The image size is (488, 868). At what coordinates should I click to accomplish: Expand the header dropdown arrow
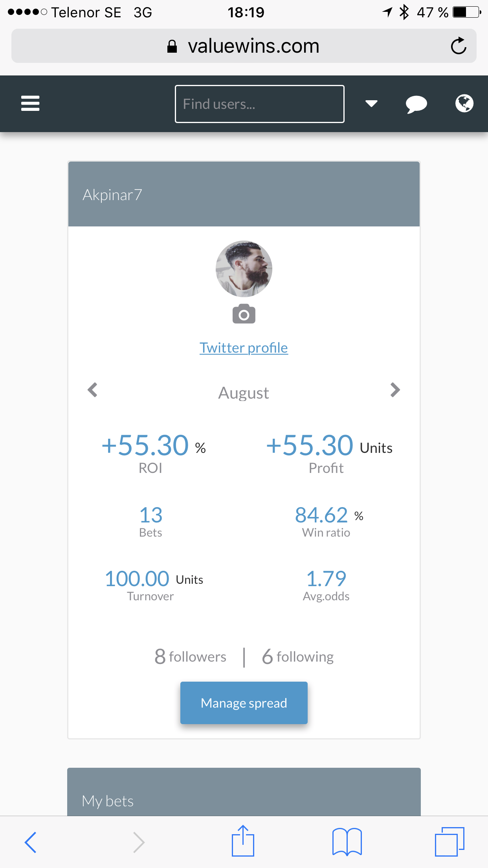(371, 103)
